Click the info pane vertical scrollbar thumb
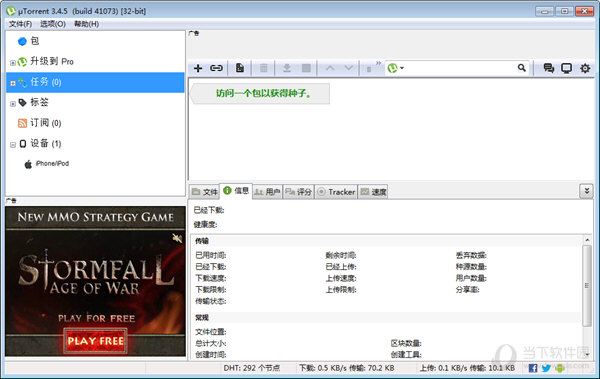Viewport: 600px width, 379px height. [x=587, y=286]
